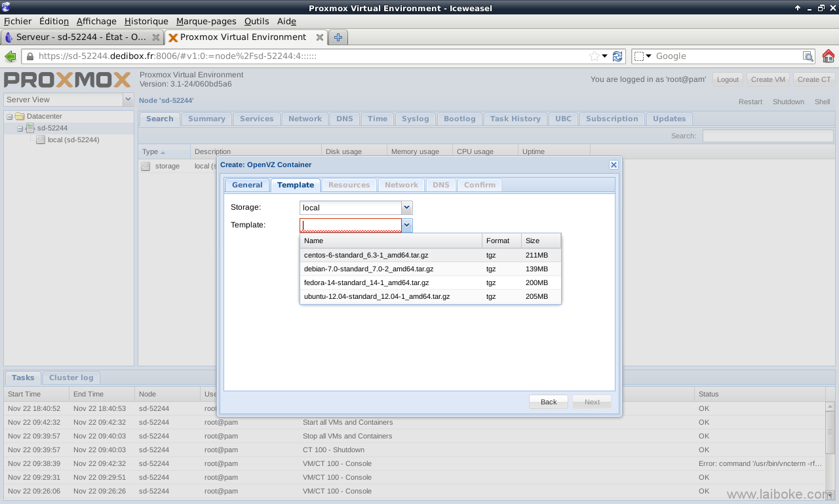The width and height of the screenshot is (839, 504).
Task: Click the lock icon in the address bar
Action: (29, 56)
